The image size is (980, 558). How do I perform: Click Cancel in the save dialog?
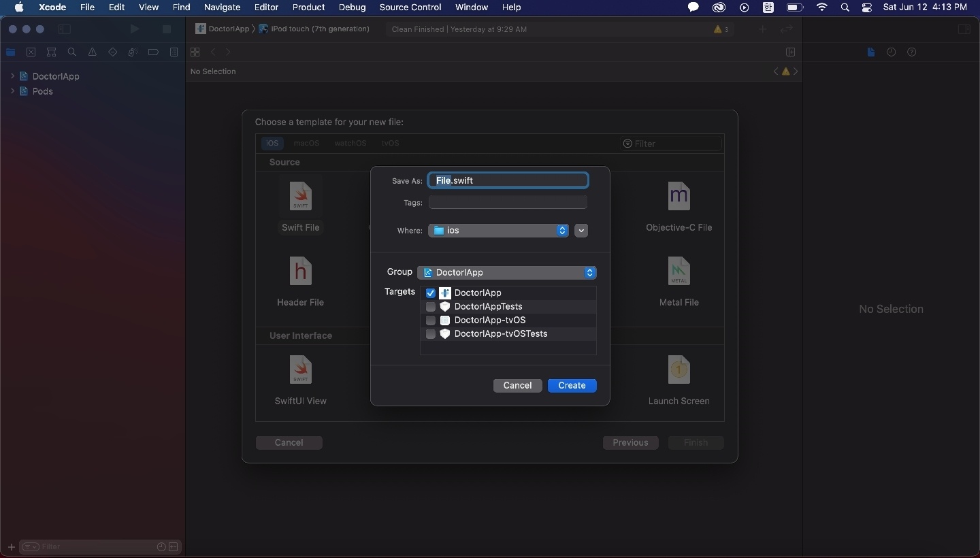click(x=517, y=386)
